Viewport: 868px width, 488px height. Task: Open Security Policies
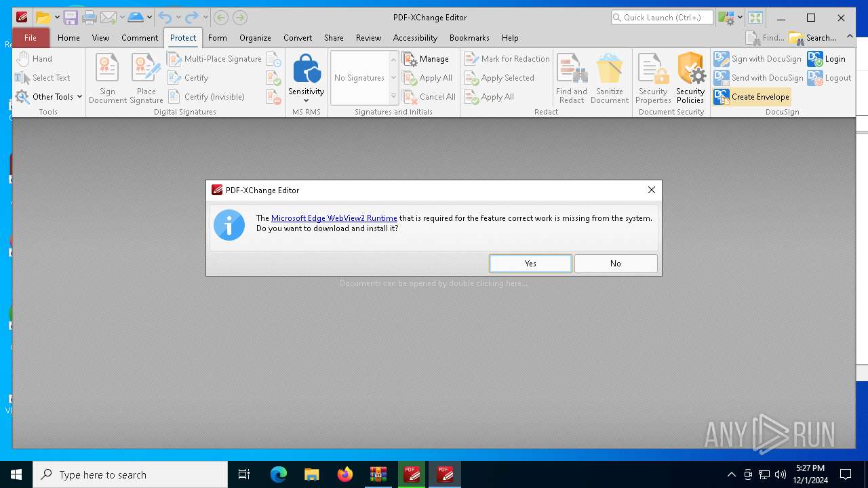pyautogui.click(x=690, y=79)
